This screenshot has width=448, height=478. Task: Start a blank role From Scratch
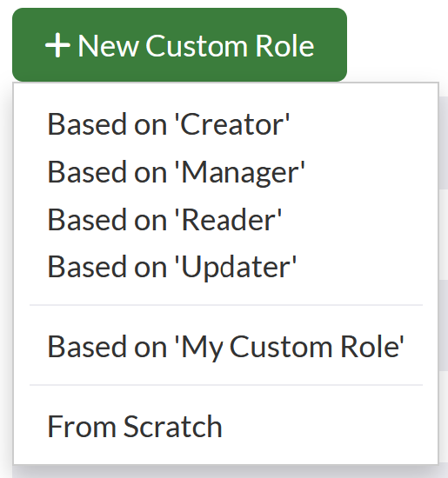pos(225,427)
